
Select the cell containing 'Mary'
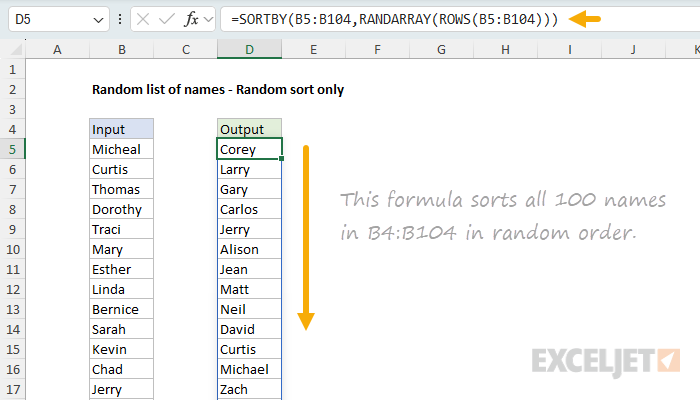point(121,249)
